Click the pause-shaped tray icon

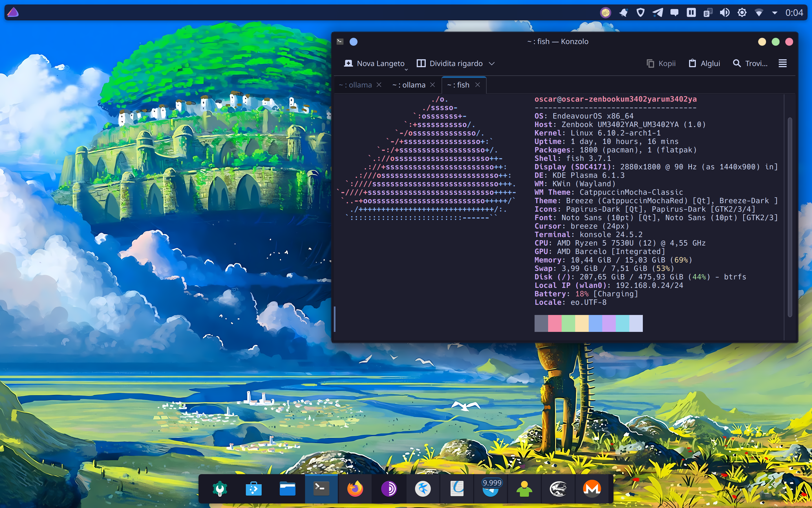[x=691, y=12]
